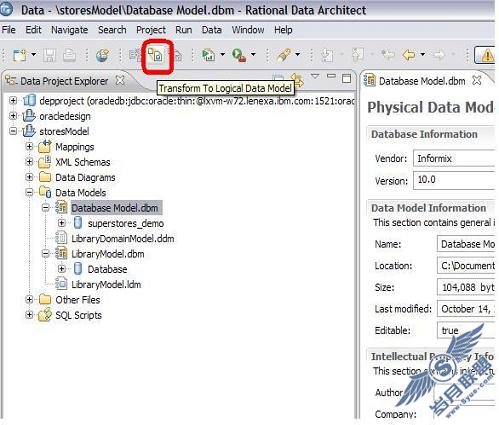The image size is (499, 425).
Task: Click the Location field
Action: [x=466, y=266]
